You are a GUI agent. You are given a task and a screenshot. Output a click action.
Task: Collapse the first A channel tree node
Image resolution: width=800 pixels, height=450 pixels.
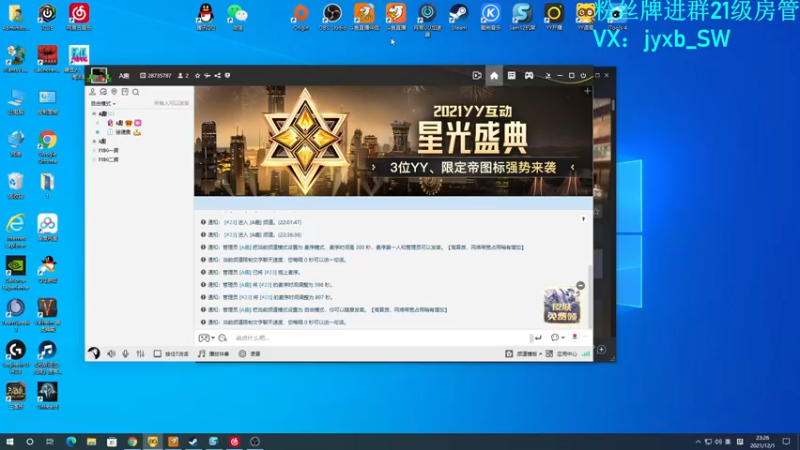coord(94,114)
